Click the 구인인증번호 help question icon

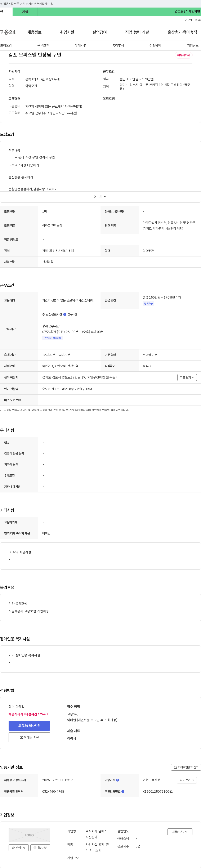pos(123,792)
